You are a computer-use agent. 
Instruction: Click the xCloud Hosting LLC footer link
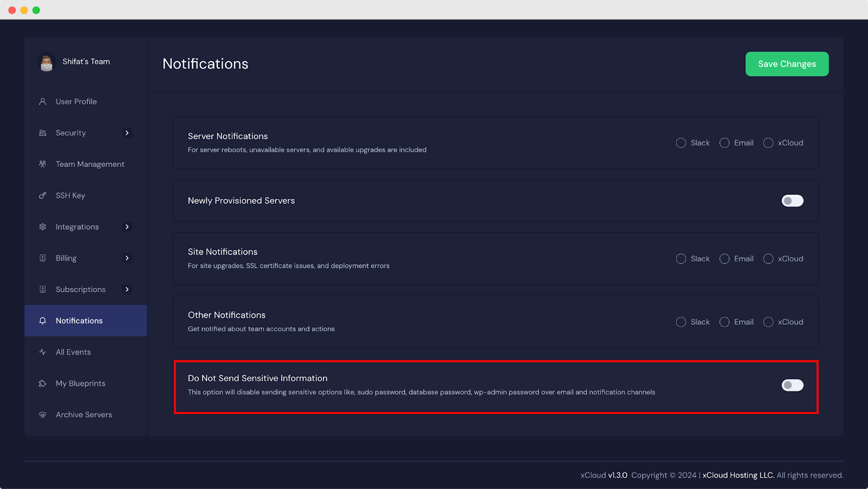pos(738,475)
